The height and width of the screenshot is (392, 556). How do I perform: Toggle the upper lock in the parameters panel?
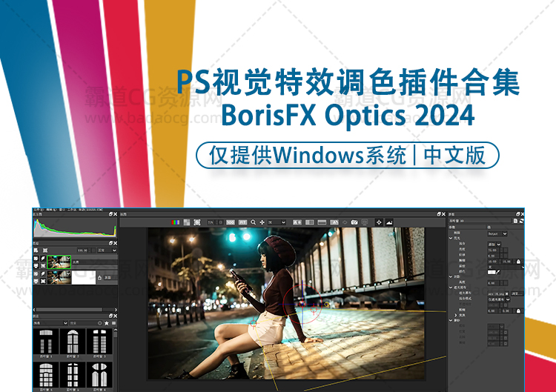[x=518, y=262]
